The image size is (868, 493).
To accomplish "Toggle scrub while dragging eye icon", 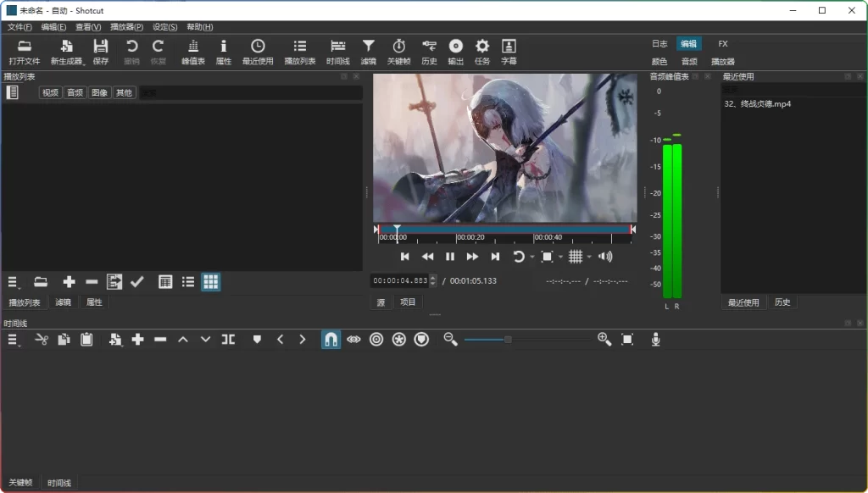I will pos(353,339).
